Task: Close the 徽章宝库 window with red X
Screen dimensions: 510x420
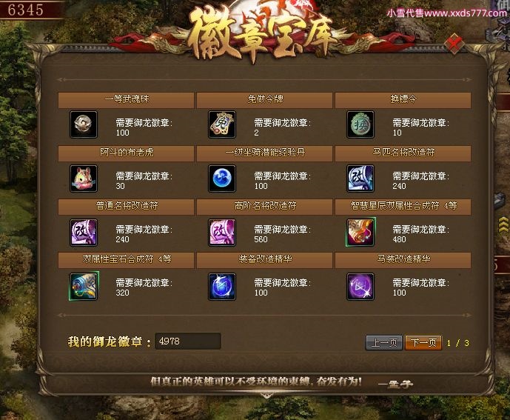Action: coord(454,44)
